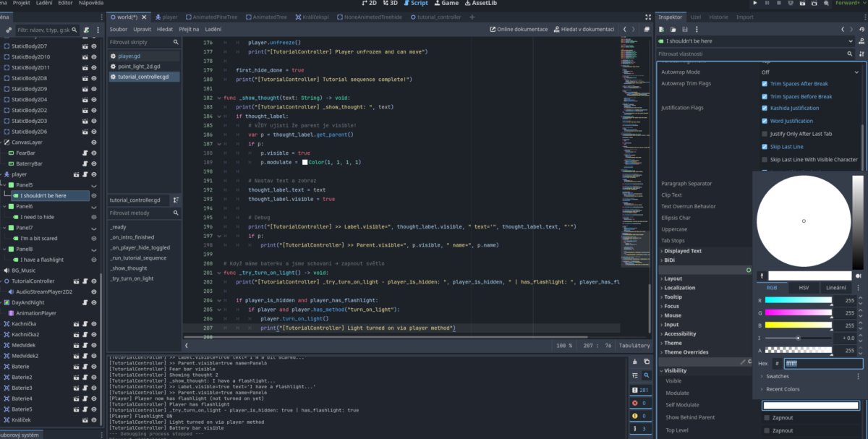Image resolution: width=868 pixels, height=439 pixels.
Task: Enable Justify Only After Last Tab
Action: (765, 134)
